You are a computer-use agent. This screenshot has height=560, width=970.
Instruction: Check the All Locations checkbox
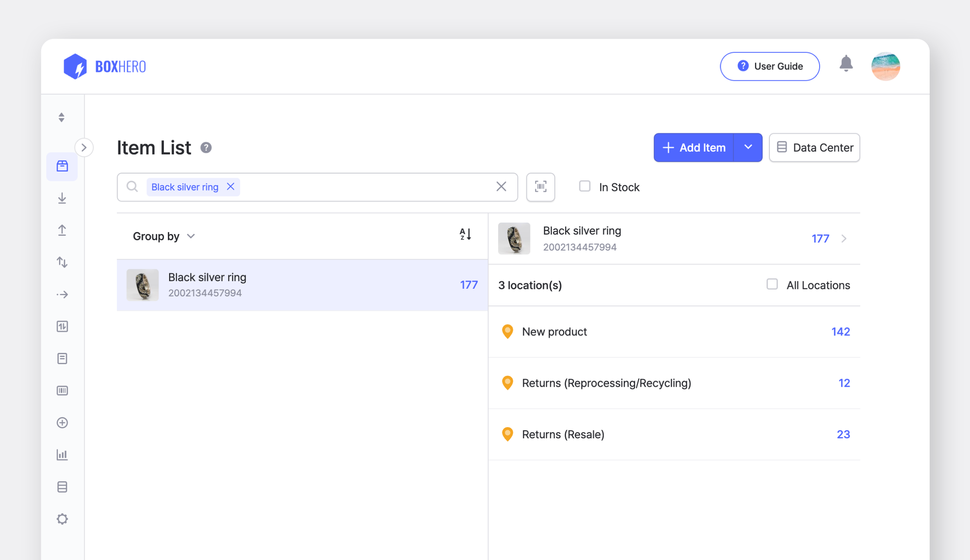(x=772, y=284)
